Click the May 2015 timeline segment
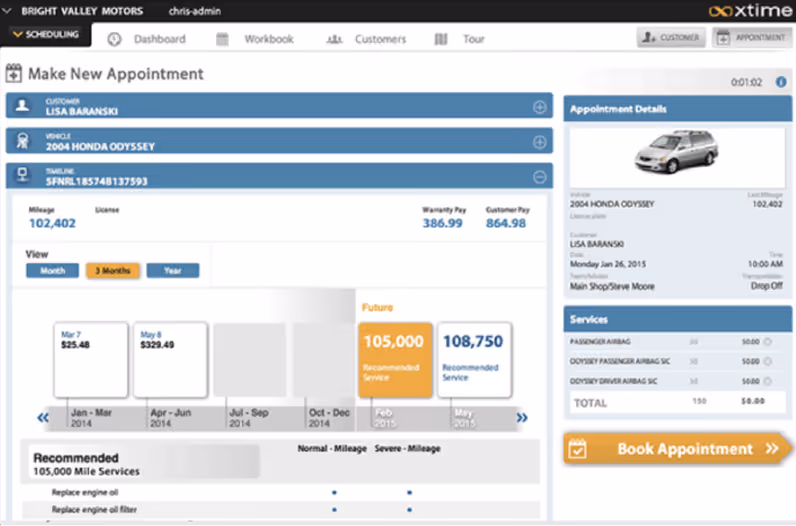The width and height of the screenshot is (796, 526). (463, 418)
